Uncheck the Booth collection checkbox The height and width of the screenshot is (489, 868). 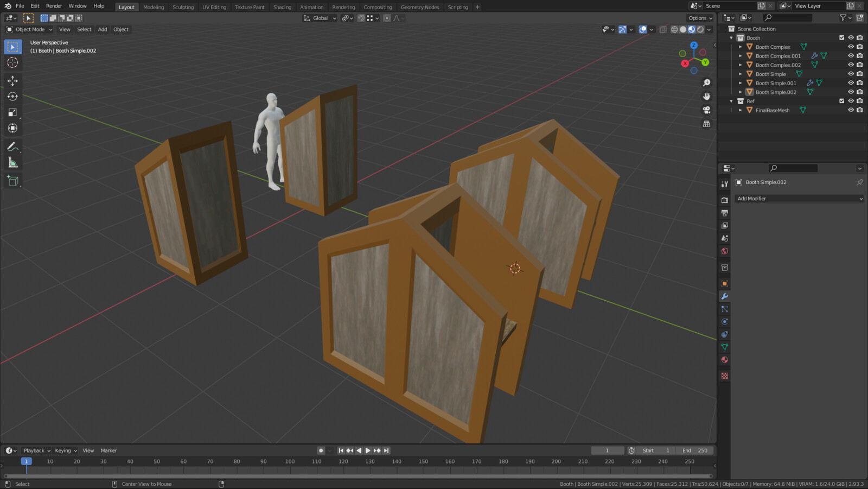[x=842, y=38]
